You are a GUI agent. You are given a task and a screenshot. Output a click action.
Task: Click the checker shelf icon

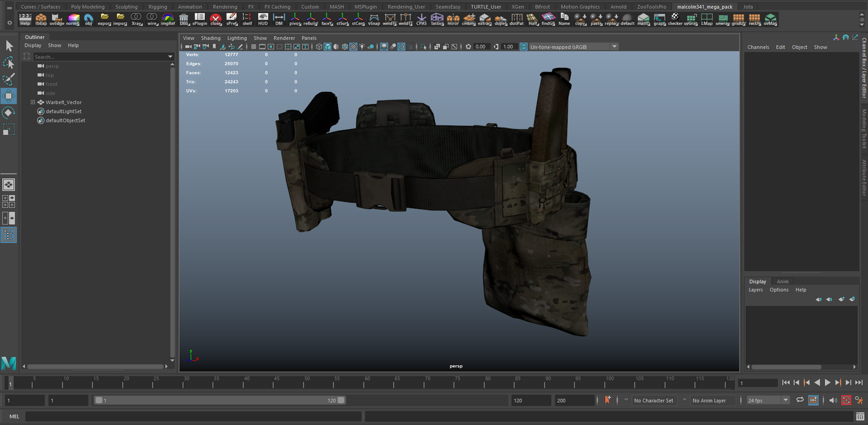[x=675, y=19]
